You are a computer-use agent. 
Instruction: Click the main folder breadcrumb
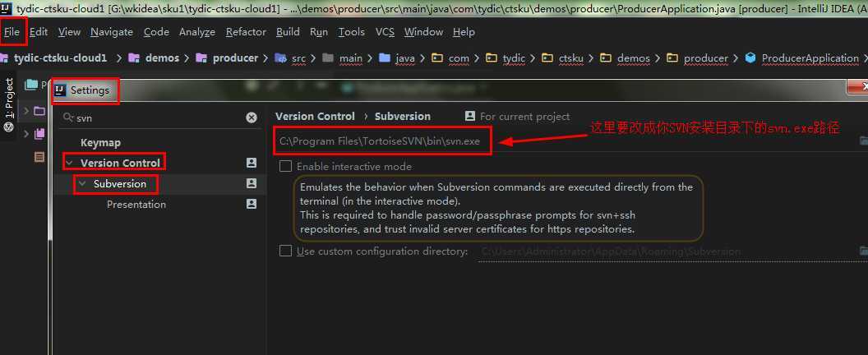(x=351, y=58)
